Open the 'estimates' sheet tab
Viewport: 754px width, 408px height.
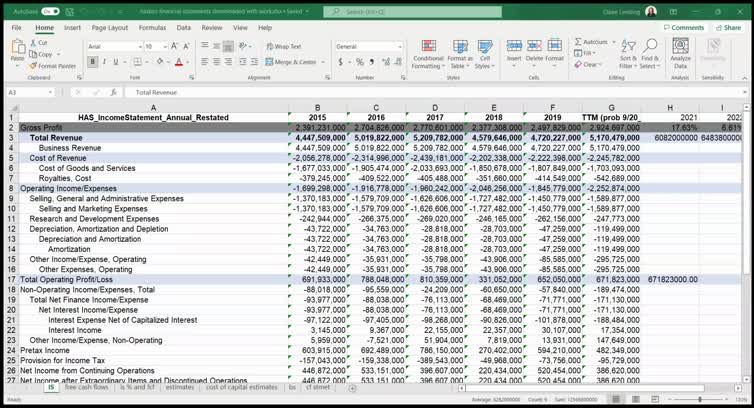(x=179, y=387)
